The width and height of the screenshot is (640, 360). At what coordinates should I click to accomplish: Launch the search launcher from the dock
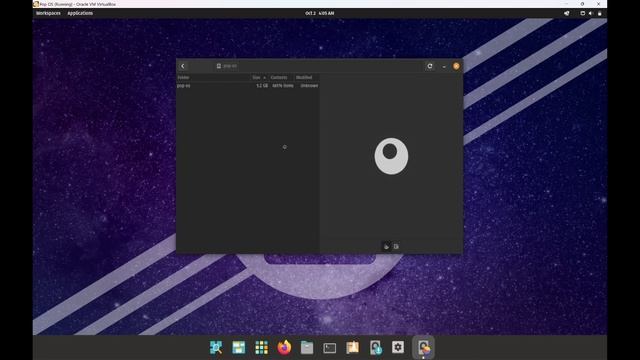(216, 347)
